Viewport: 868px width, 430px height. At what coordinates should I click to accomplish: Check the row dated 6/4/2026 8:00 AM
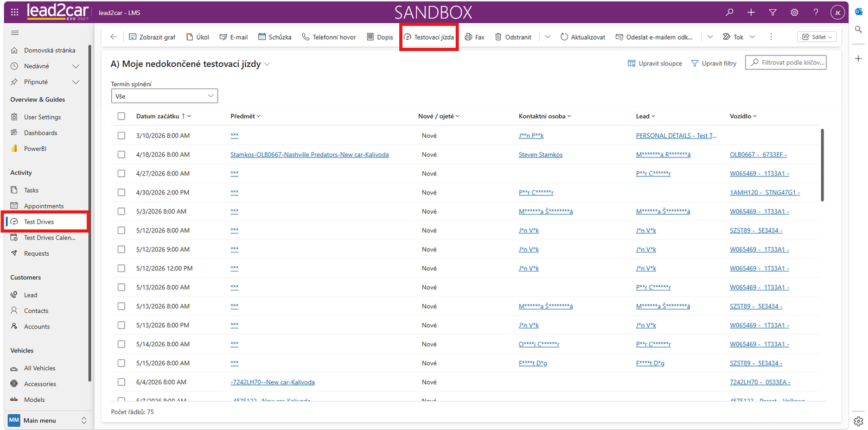point(121,382)
